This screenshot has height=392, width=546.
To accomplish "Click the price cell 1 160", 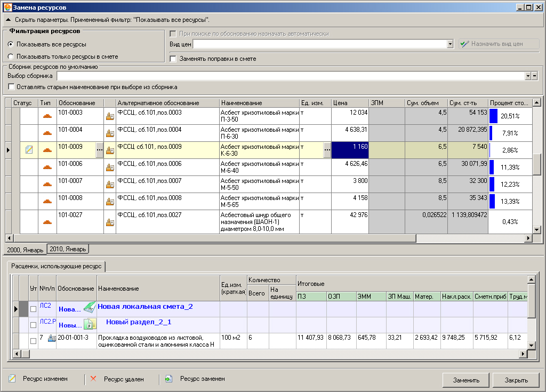I will tap(350, 150).
